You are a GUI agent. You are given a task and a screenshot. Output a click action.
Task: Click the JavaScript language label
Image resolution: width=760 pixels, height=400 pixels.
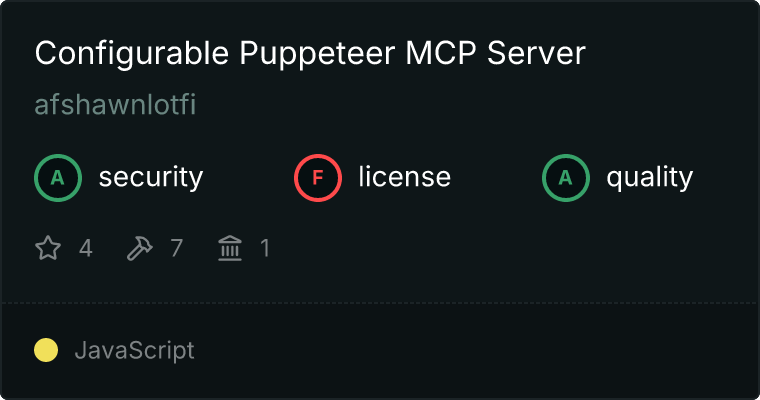pyautogui.click(x=134, y=351)
